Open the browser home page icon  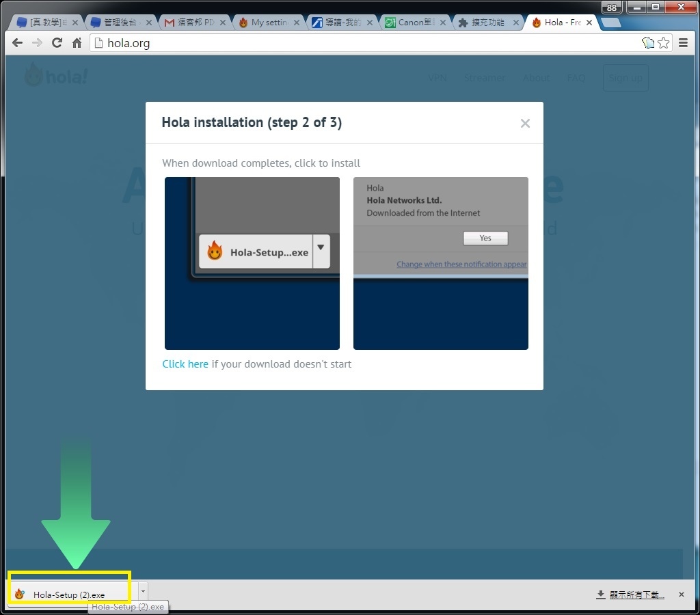click(77, 43)
